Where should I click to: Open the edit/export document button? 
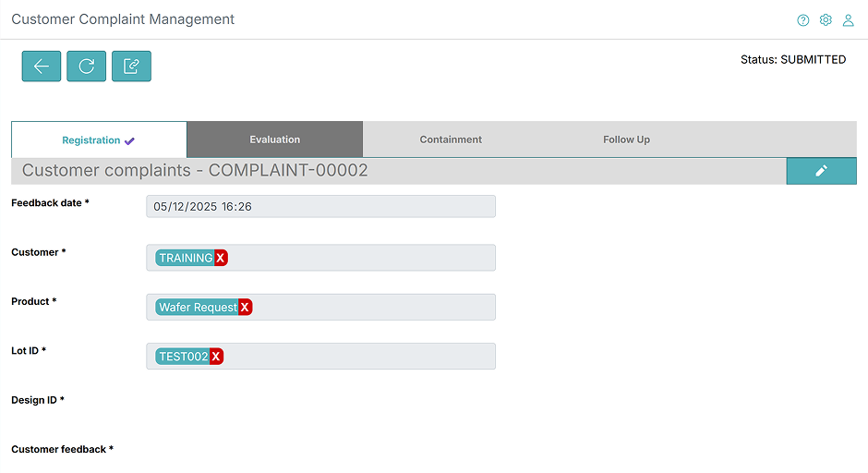pyautogui.click(x=131, y=67)
